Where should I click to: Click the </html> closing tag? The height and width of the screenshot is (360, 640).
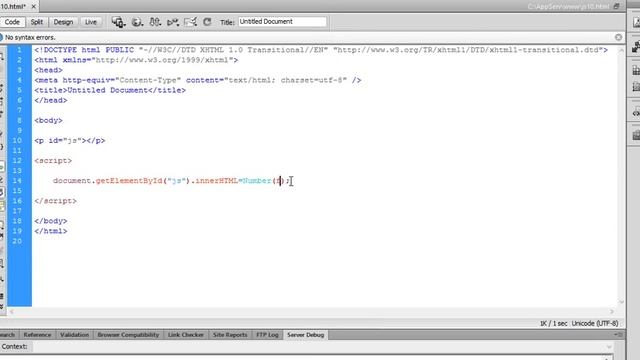tap(51, 231)
